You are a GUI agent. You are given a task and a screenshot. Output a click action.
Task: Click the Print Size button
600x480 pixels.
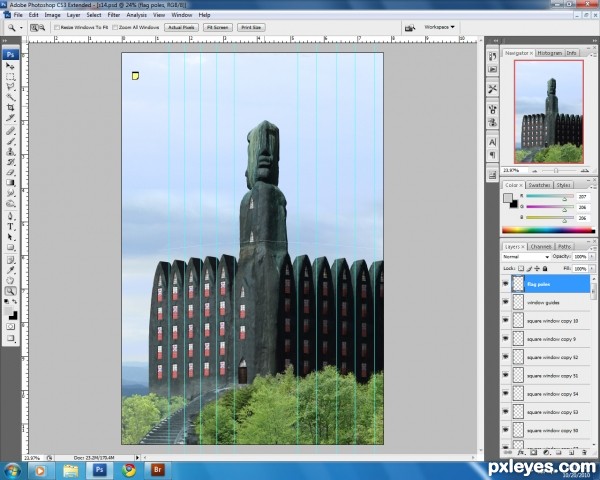click(x=251, y=28)
